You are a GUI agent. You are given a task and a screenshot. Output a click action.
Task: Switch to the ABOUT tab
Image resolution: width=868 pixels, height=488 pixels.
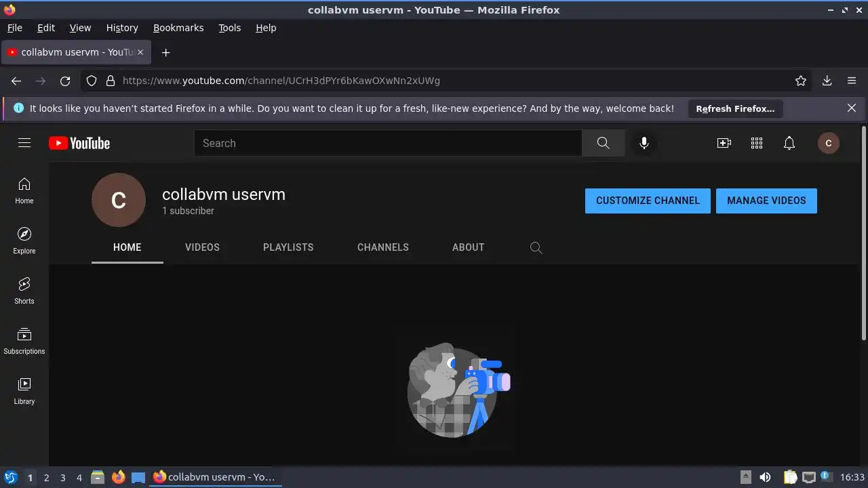tap(469, 247)
